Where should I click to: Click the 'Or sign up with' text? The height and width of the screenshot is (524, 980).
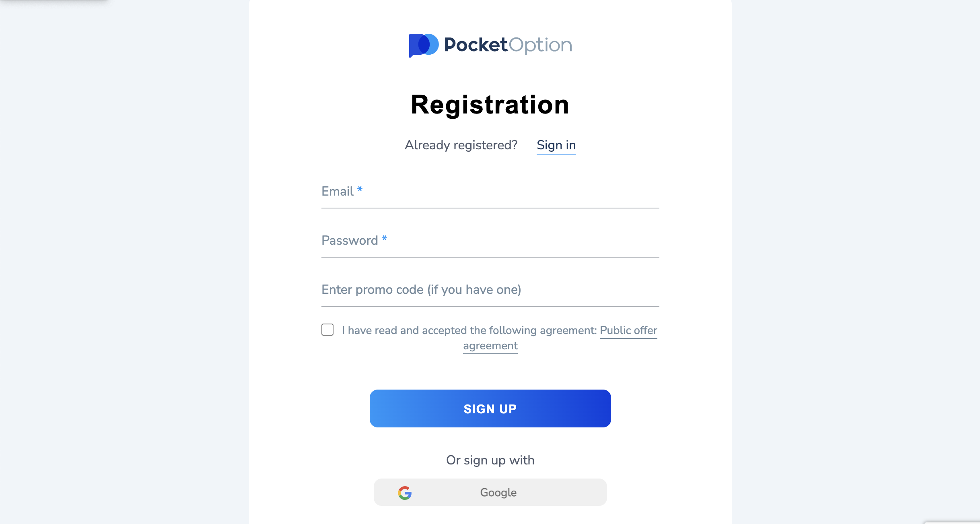490,460
